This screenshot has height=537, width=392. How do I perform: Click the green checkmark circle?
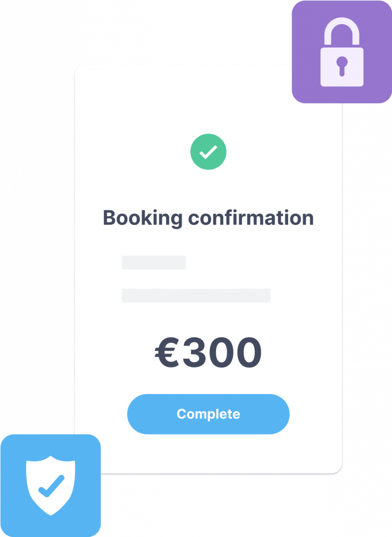208,152
